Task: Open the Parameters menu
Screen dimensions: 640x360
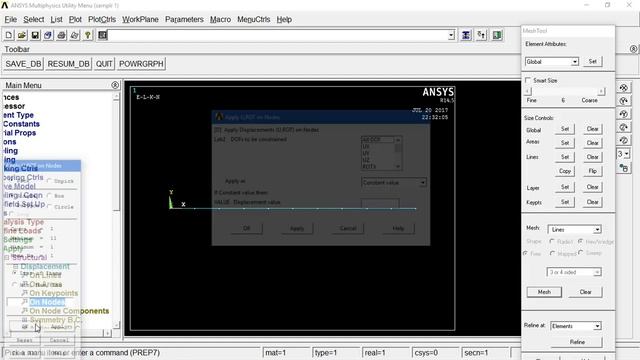Action: tap(184, 19)
